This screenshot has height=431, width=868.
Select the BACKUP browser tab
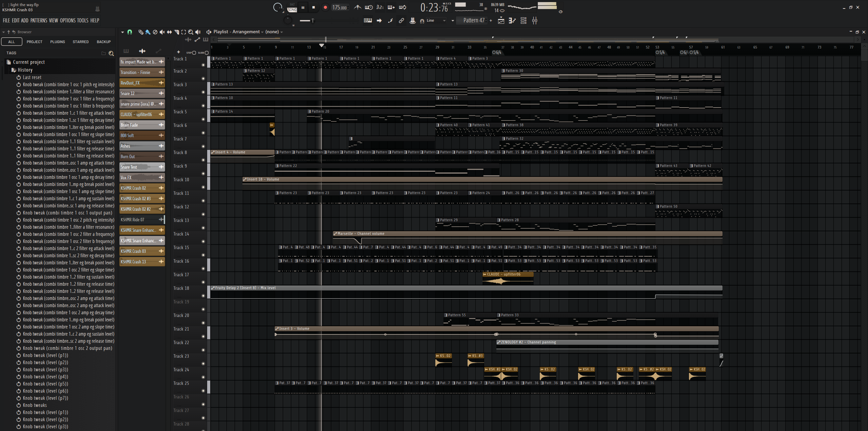tap(104, 42)
